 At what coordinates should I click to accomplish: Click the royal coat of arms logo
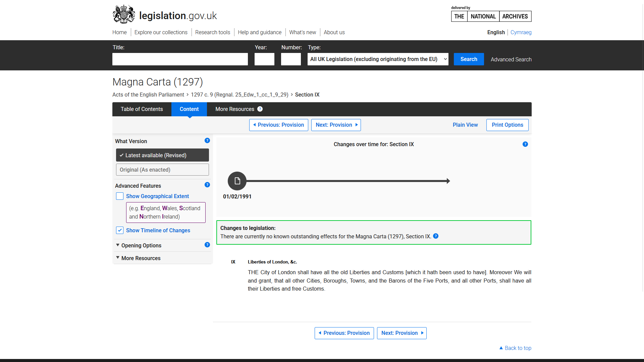pos(124,14)
